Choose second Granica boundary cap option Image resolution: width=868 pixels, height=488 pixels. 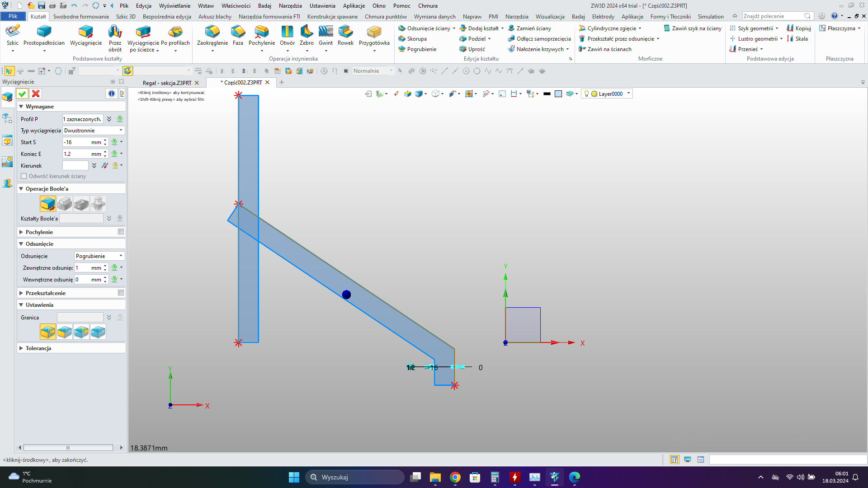coord(65,332)
